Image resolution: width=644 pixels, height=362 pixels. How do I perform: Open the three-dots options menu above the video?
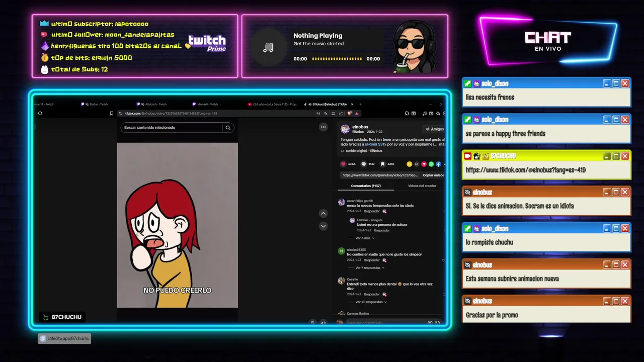tap(324, 127)
